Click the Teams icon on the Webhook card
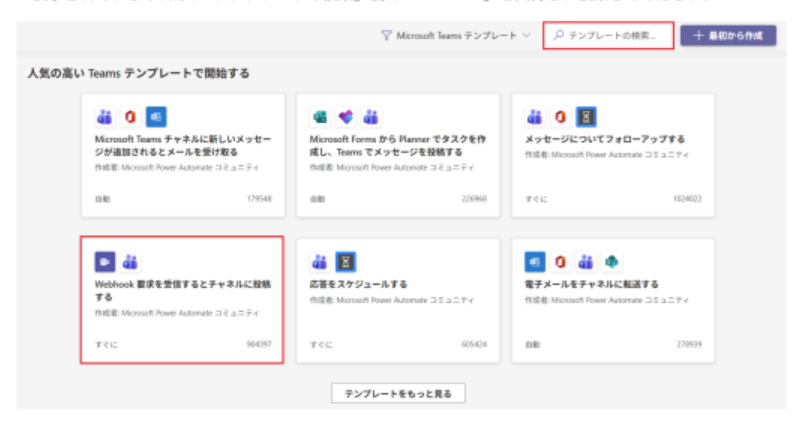The height and width of the screenshot is (426, 808). coord(131,262)
